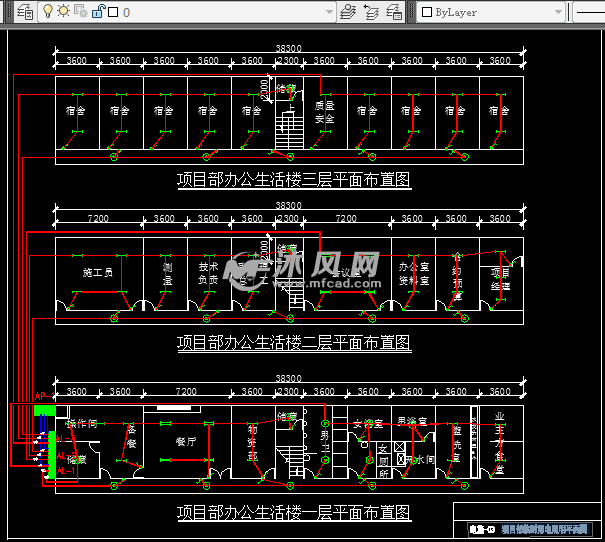
Task: Click the Layer Previous icon
Action: click(371, 12)
